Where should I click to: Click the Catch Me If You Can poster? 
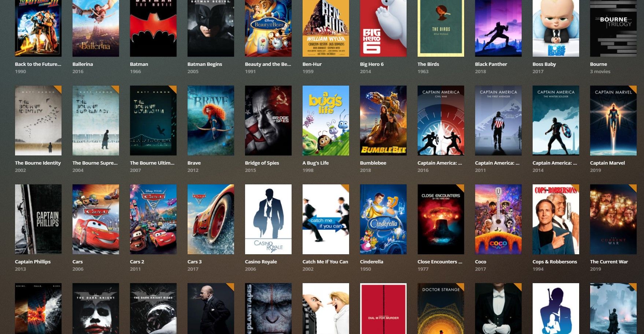point(326,219)
